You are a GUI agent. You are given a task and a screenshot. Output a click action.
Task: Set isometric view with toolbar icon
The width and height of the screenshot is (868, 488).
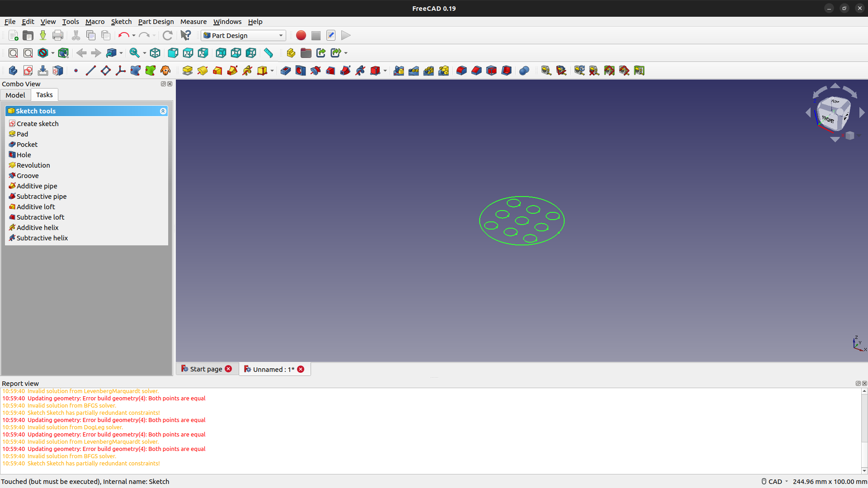click(x=155, y=53)
